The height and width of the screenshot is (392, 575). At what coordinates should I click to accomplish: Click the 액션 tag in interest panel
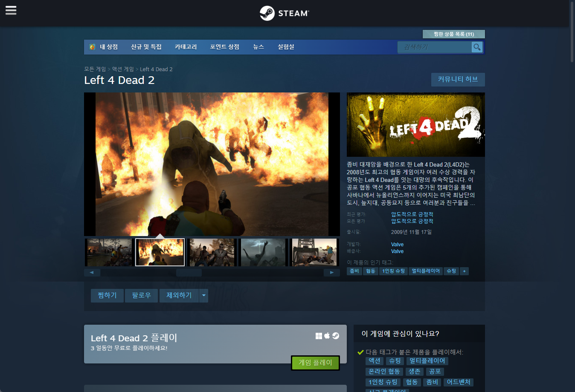[375, 361]
